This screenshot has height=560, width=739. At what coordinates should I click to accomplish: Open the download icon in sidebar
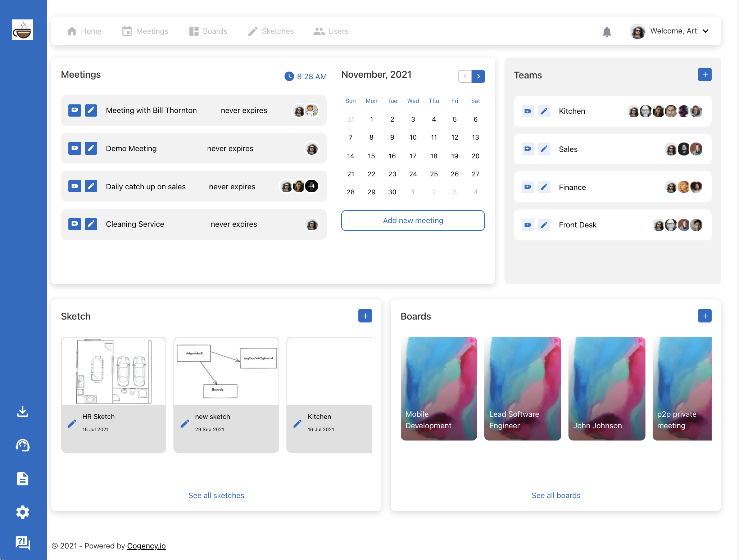[x=23, y=411]
